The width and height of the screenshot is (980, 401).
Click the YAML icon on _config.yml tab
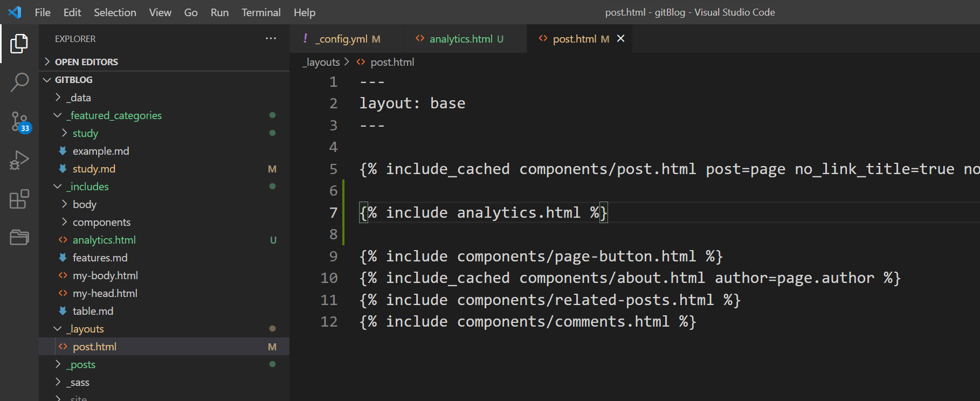click(305, 38)
